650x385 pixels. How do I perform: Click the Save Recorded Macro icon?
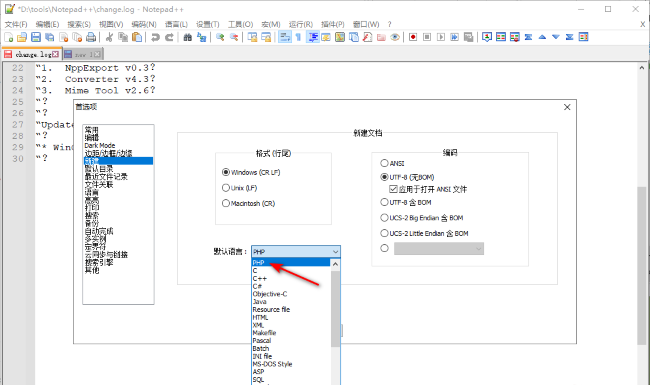point(468,37)
